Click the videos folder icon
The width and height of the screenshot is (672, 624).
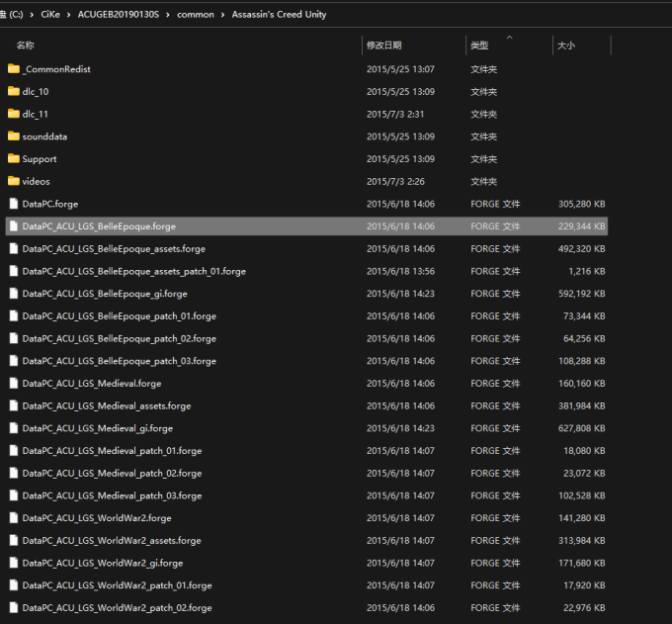pos(14,181)
